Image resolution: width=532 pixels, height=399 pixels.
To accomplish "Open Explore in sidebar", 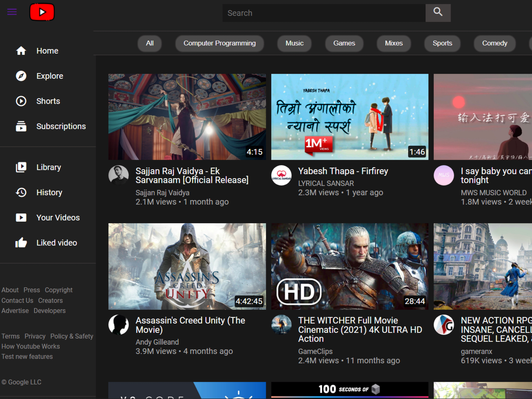I will coord(50,76).
